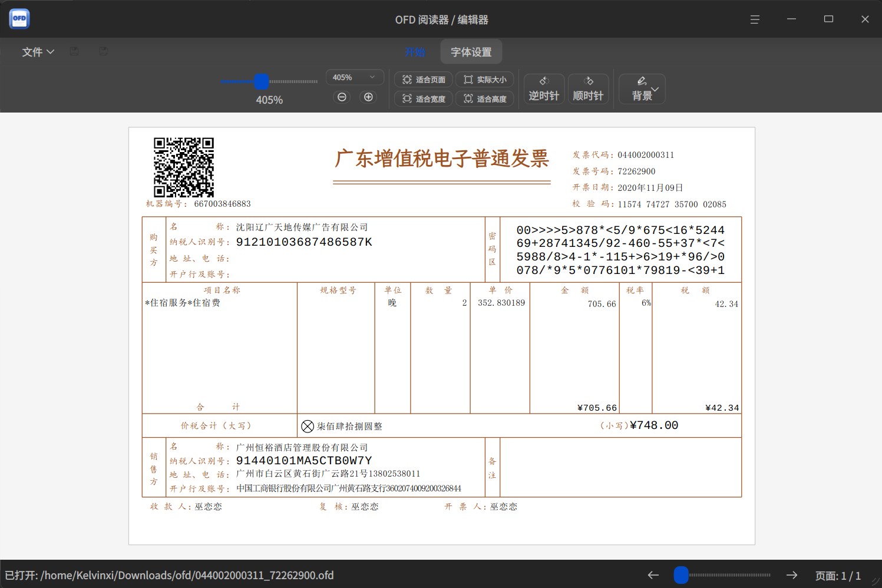Click the 页面: 1 / 1 page indicator

838,576
